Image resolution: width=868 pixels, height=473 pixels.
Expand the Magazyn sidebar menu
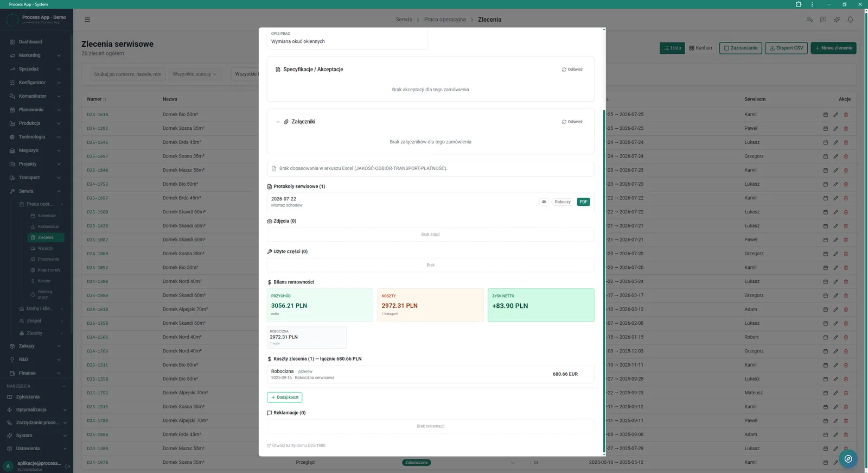click(36, 150)
